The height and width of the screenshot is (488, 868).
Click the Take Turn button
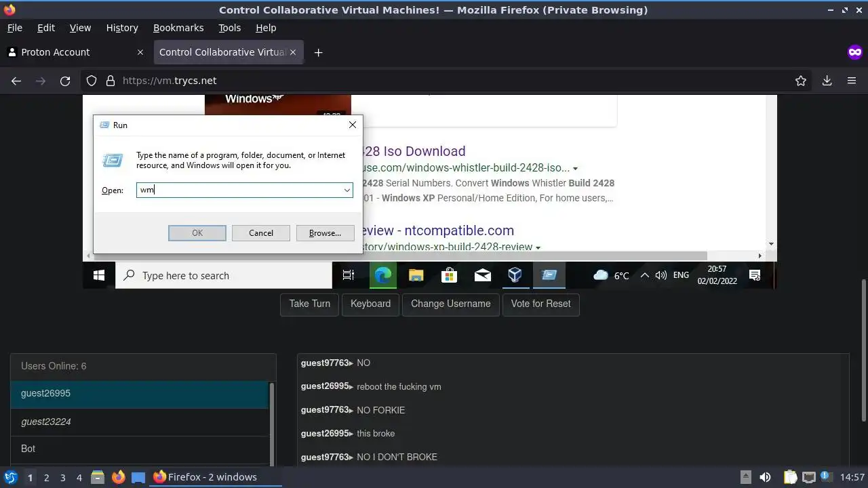[310, 304]
